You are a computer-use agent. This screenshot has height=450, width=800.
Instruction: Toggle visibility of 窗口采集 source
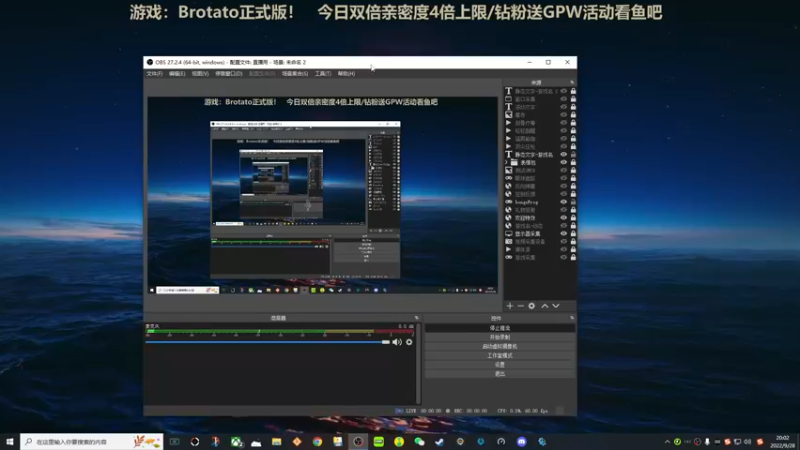coord(564,99)
